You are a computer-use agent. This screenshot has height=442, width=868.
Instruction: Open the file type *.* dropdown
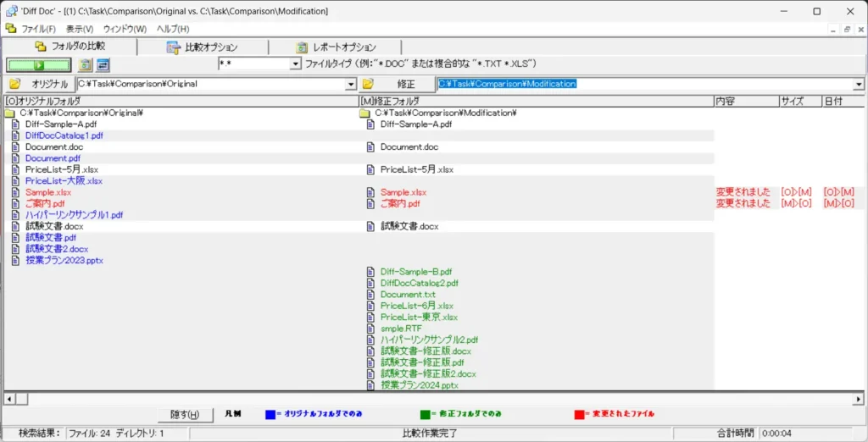click(296, 64)
